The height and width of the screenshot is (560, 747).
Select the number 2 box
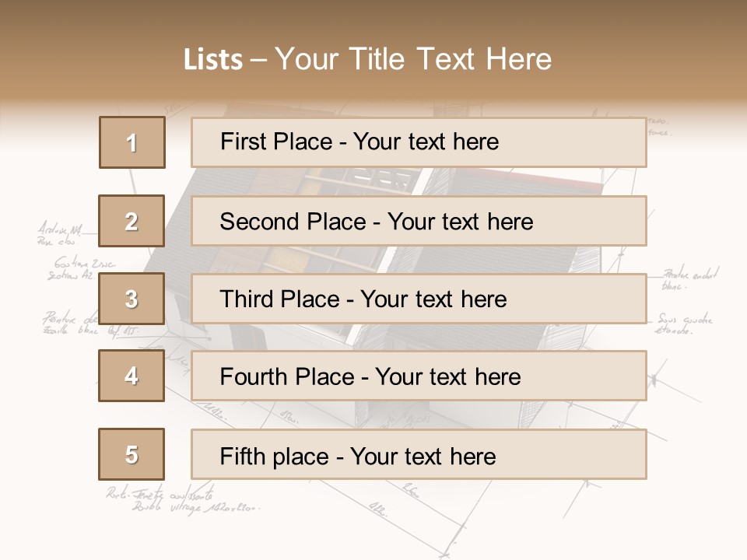point(132,221)
